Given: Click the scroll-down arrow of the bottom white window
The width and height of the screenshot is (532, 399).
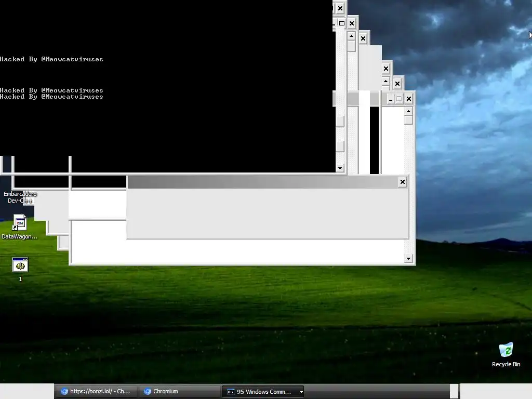Looking at the screenshot, I should (x=408, y=259).
